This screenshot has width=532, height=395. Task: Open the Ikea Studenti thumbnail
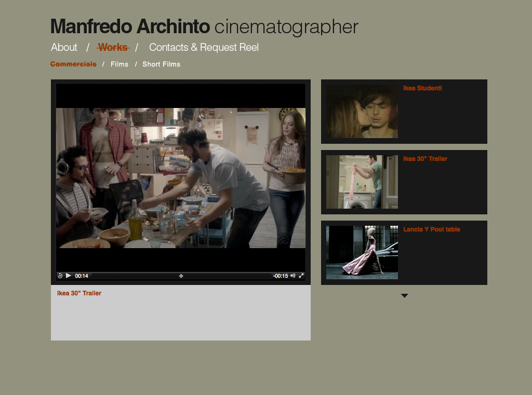[x=362, y=111]
